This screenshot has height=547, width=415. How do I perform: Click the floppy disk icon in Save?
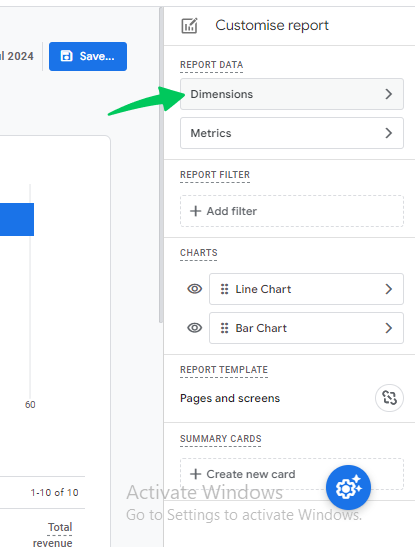[66, 56]
